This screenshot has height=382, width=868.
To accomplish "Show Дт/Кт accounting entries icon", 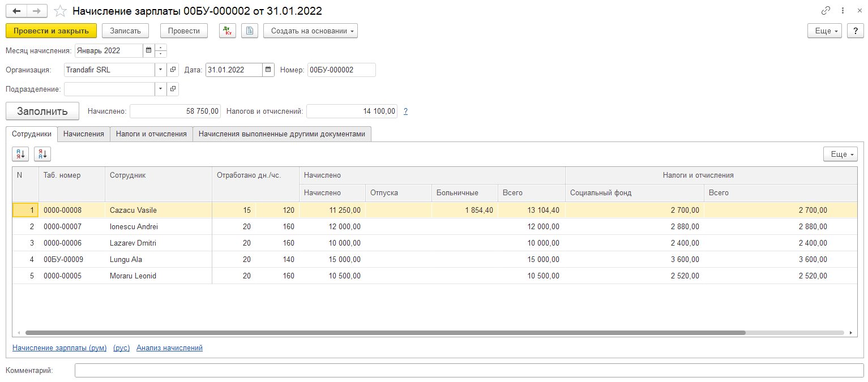I will pyautogui.click(x=228, y=31).
